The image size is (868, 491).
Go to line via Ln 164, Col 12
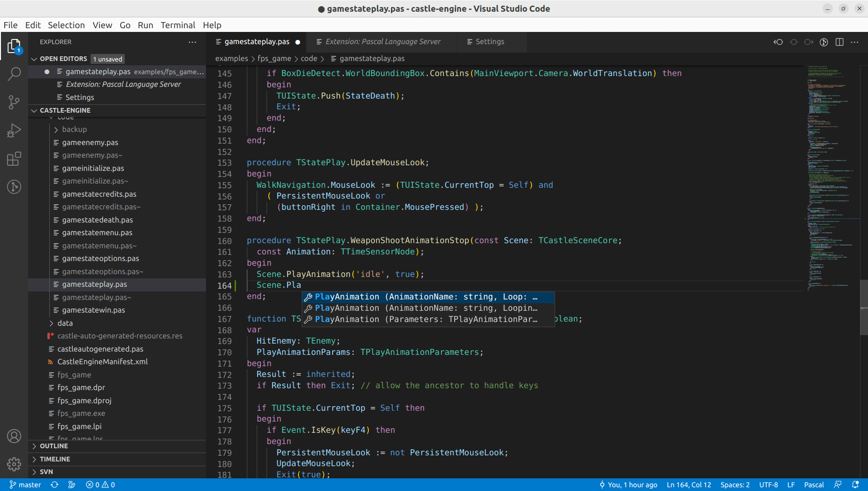point(689,485)
